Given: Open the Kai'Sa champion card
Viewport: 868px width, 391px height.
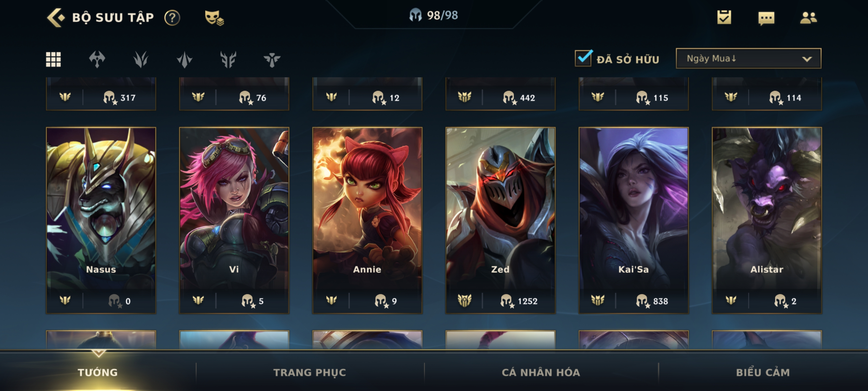Looking at the screenshot, I should tap(633, 220).
